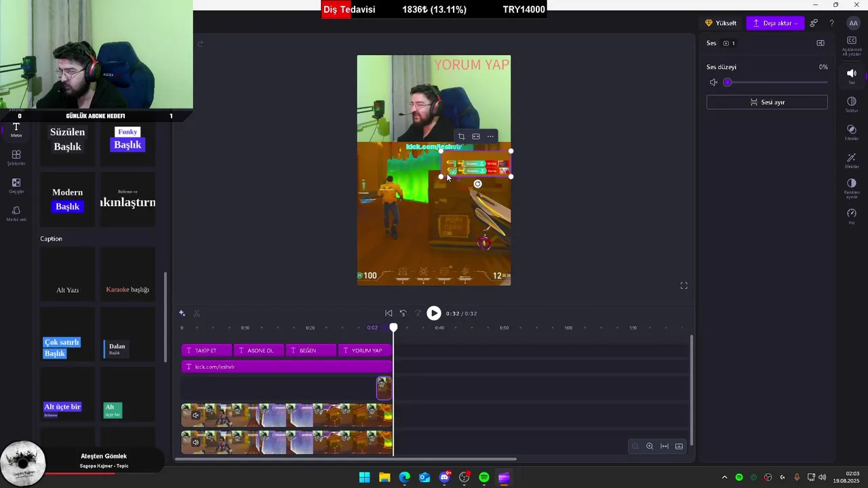
Task: Open the Açıklamalı alt yazılar captions panel
Action: [852, 45]
